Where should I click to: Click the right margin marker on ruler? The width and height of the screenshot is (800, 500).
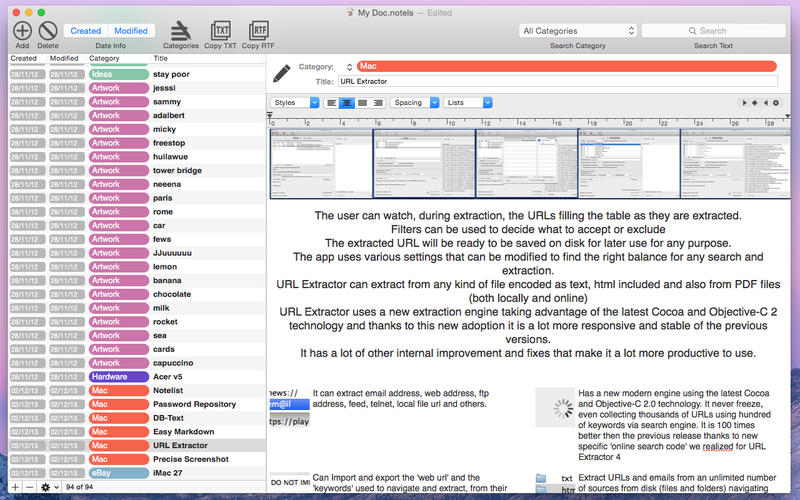point(787,117)
